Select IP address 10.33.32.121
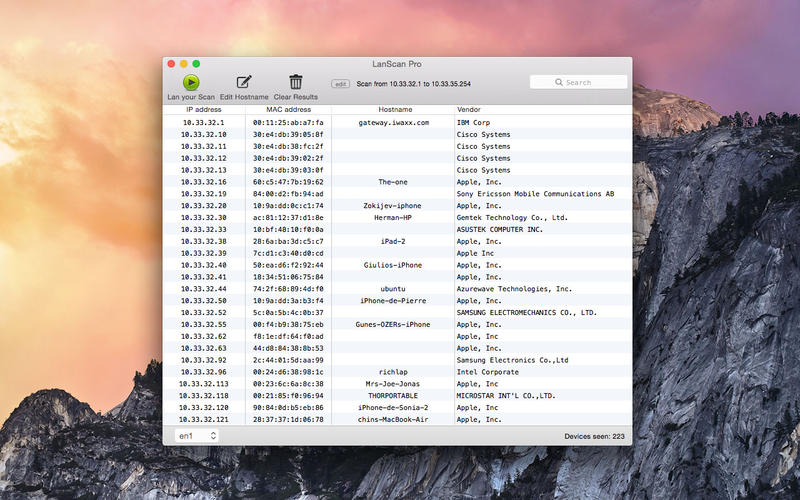 [203, 419]
